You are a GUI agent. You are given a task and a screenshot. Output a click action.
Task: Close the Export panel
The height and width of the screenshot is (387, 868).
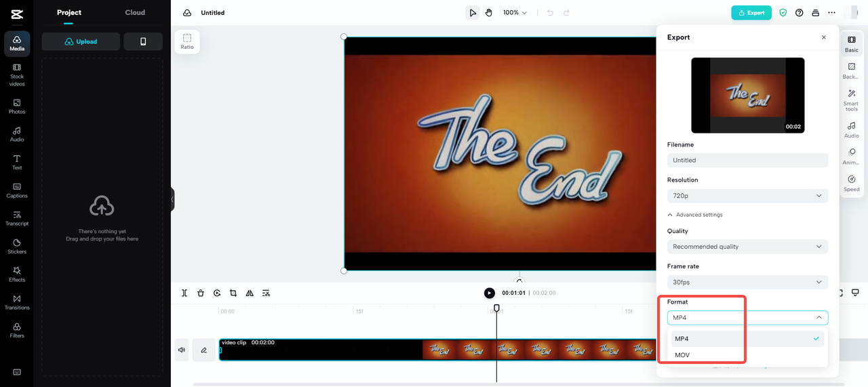[824, 37]
